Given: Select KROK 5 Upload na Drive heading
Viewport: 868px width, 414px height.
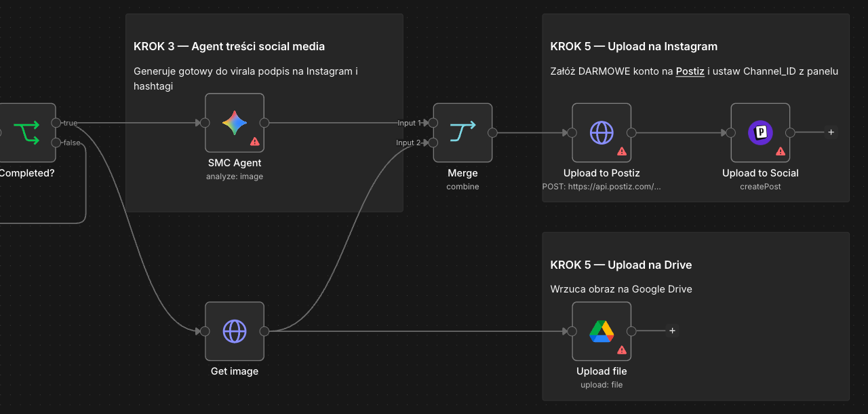Looking at the screenshot, I should [621, 265].
